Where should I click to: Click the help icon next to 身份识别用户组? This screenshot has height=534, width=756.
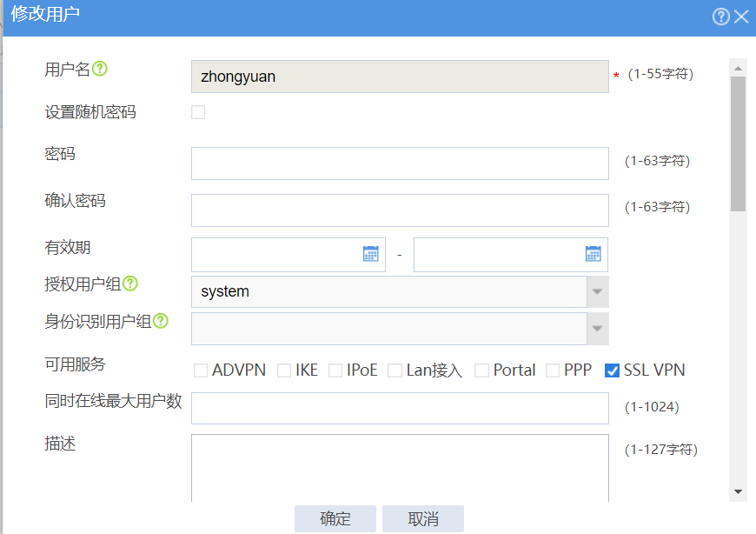click(161, 321)
